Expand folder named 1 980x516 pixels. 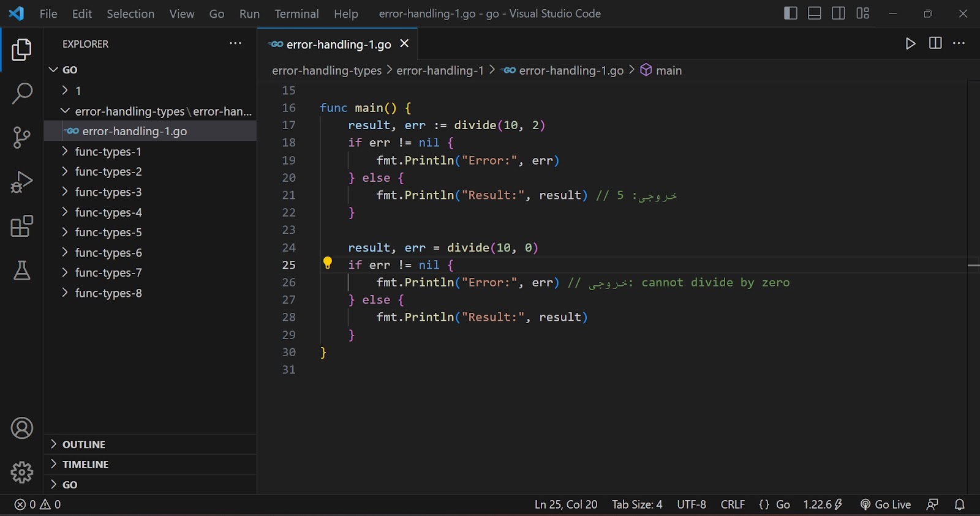coord(150,91)
